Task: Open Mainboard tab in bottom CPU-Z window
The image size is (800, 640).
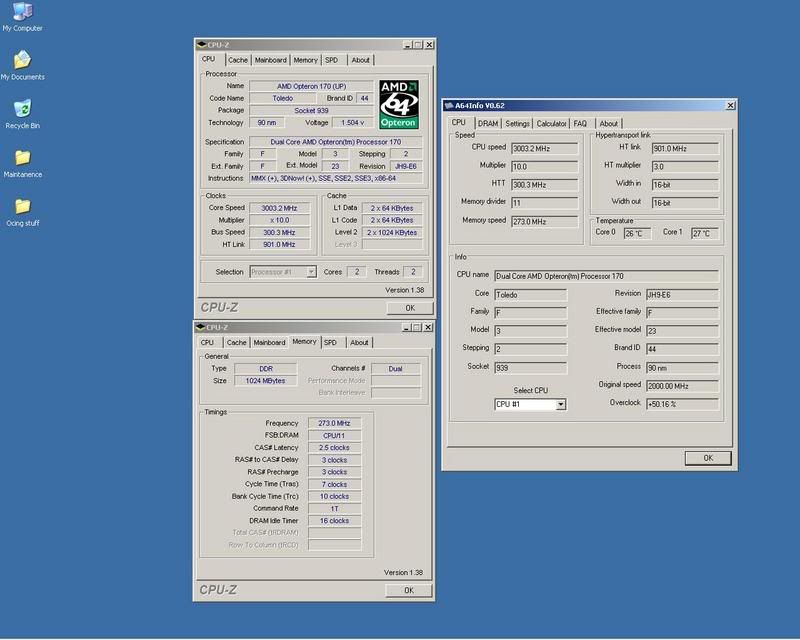Action: (x=269, y=342)
